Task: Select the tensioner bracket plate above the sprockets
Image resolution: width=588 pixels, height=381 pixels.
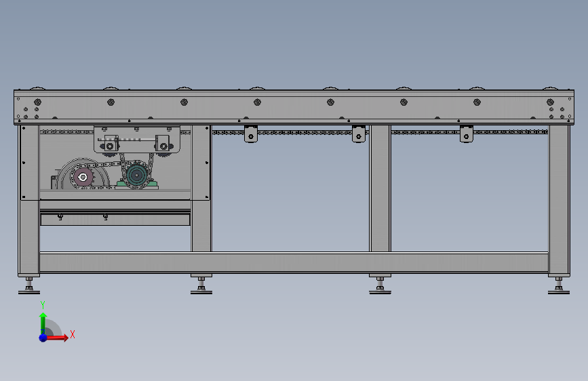Action: coord(137,140)
